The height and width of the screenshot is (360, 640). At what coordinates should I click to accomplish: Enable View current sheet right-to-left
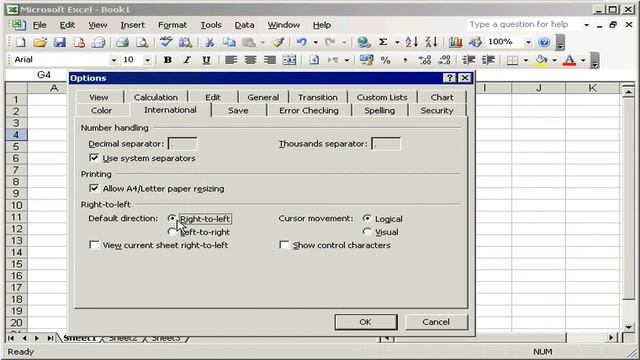94,245
